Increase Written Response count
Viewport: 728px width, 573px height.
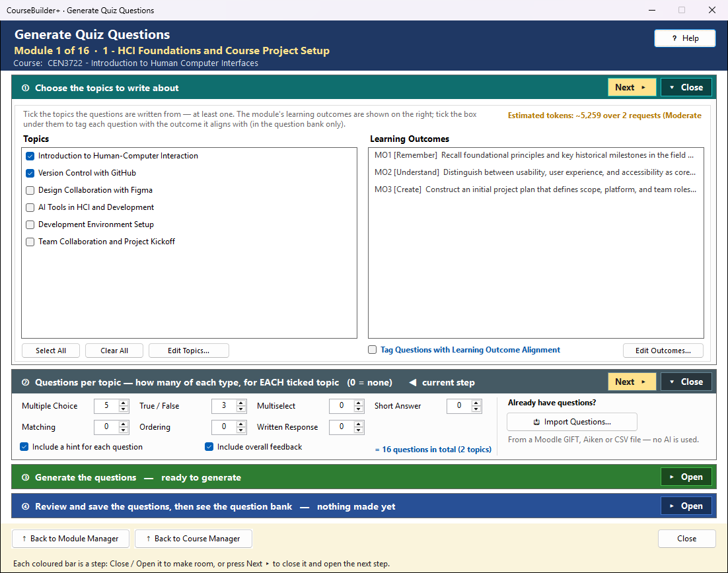pos(359,424)
